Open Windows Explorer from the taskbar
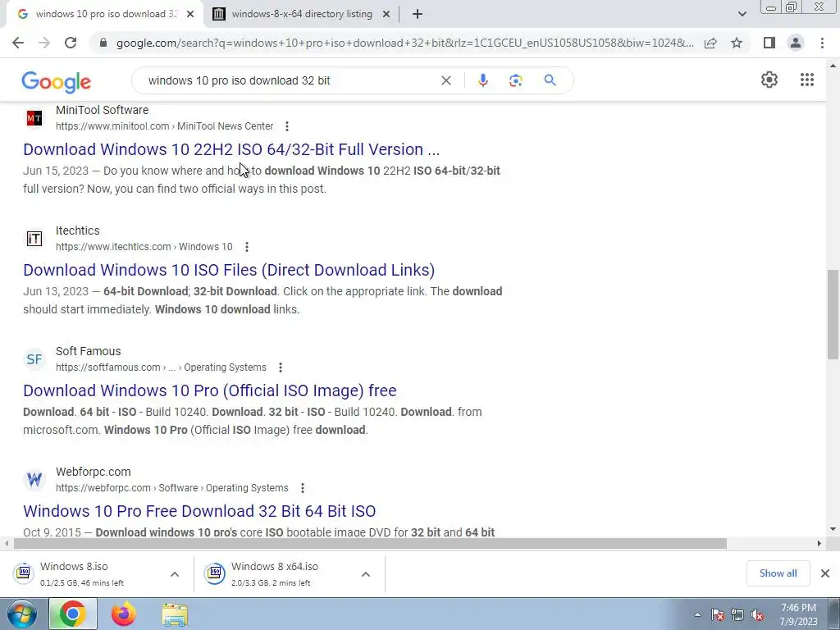 pyautogui.click(x=175, y=615)
